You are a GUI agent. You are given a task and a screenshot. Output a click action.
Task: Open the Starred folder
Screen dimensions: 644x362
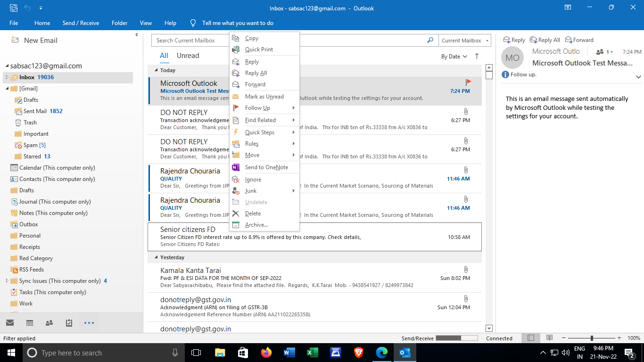click(x=33, y=156)
